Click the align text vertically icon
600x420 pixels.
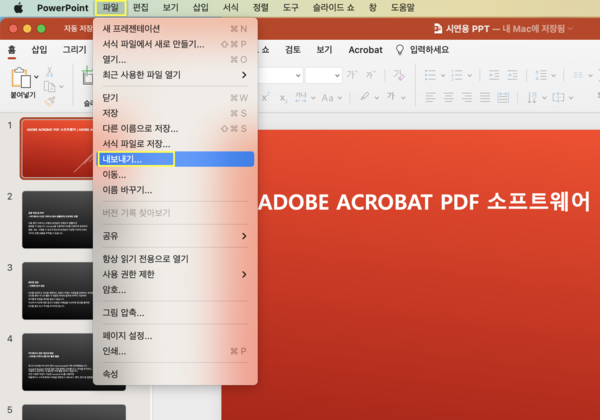point(558,98)
